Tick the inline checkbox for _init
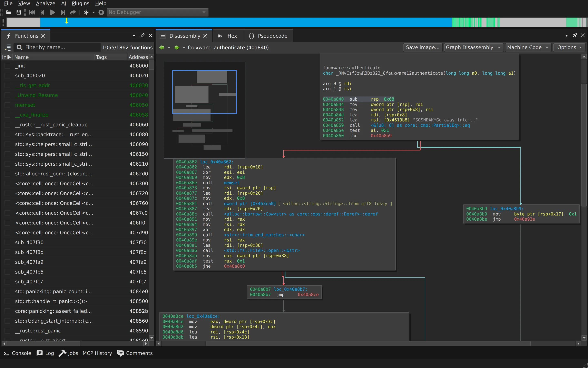Image resolution: width=588 pixels, height=368 pixels. coord(8,66)
